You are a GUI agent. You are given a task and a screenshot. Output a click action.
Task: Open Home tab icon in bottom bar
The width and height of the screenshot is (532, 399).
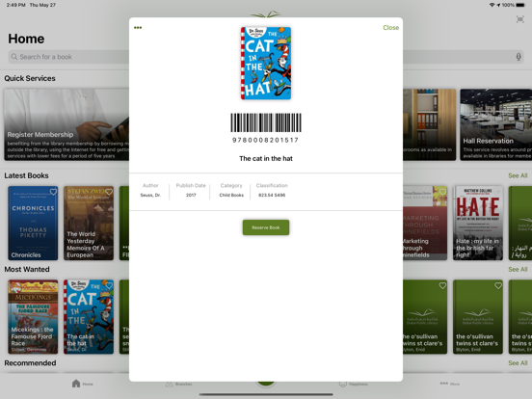[76, 384]
